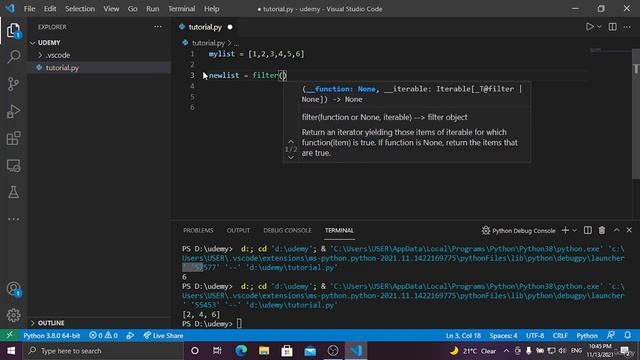Open the Testing flask icon
The image size is (640, 360).
pyautogui.click(x=13, y=192)
